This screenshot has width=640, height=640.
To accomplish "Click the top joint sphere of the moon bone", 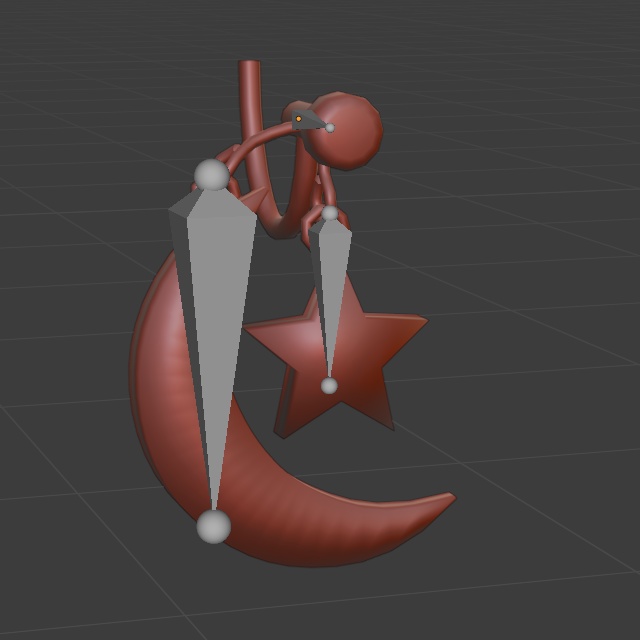I will (x=211, y=175).
